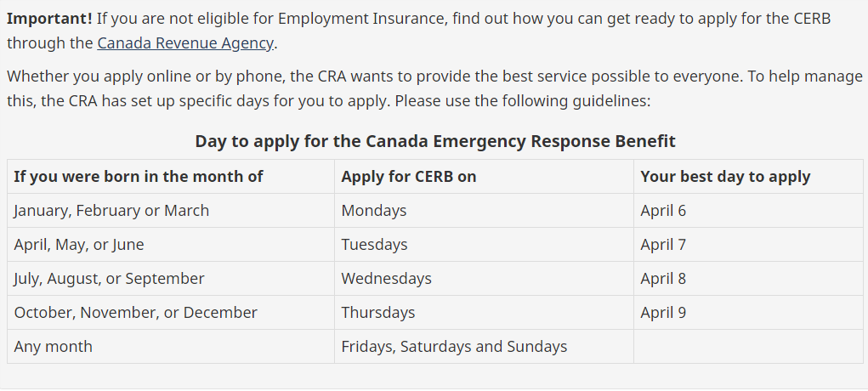Click the 'Tuesdays' cell
The height and width of the screenshot is (391, 868).
[x=484, y=245]
